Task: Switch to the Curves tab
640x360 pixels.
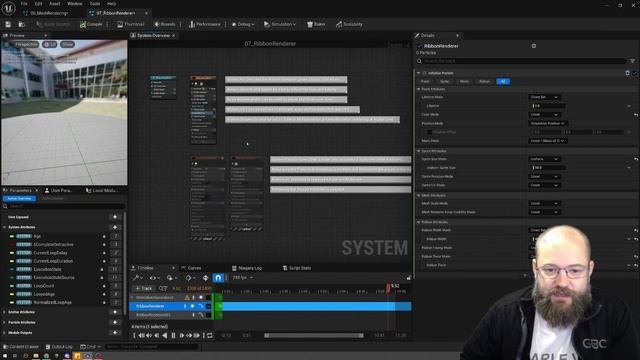Action: coord(191,268)
